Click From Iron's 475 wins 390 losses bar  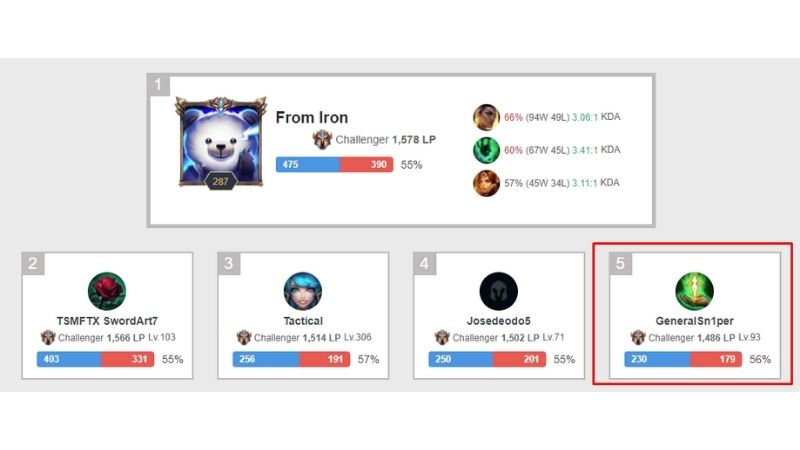click(335, 164)
